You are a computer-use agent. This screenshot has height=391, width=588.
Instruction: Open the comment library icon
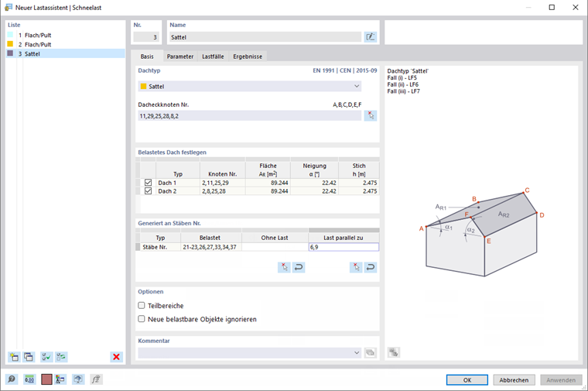click(370, 352)
